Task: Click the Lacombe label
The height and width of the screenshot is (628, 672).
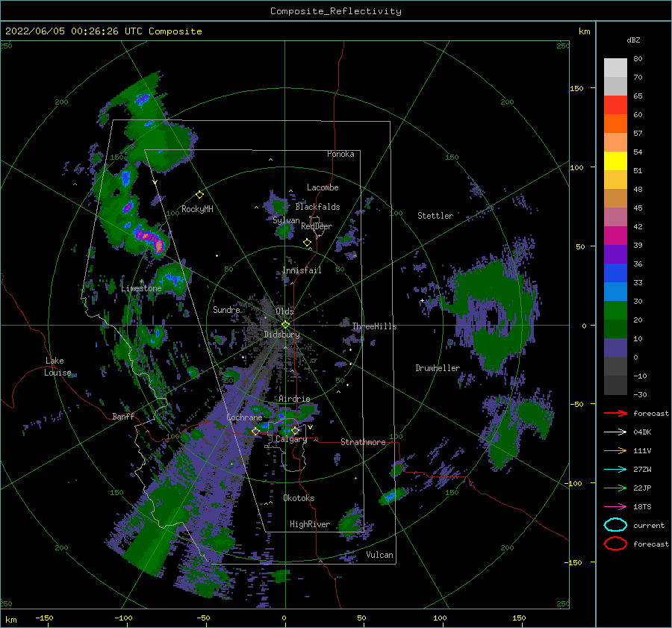Action: pos(323,187)
